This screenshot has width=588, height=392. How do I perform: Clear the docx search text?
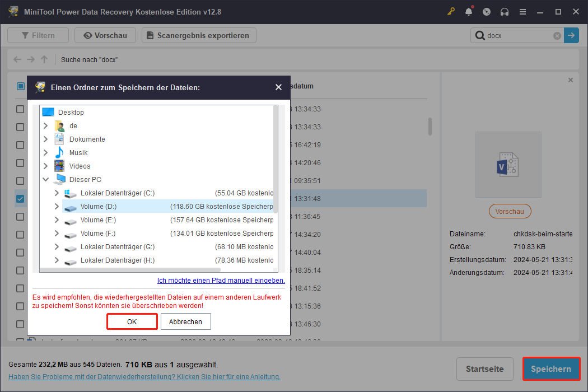[x=557, y=36]
